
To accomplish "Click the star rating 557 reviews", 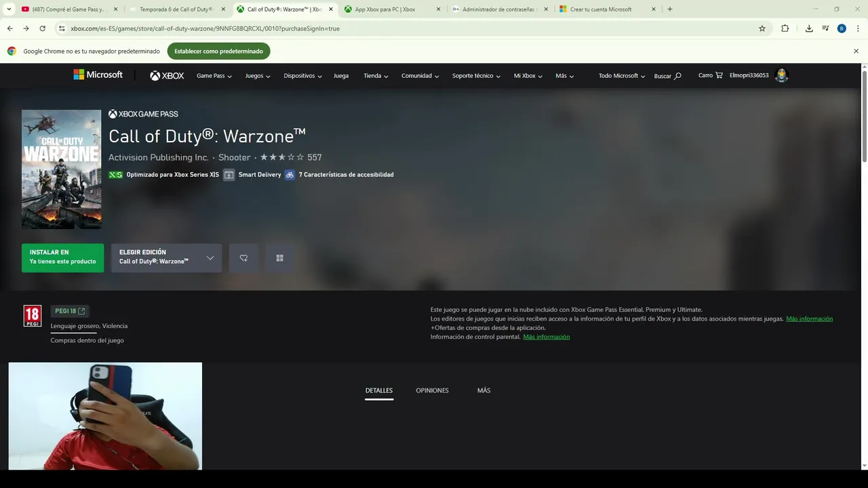I will point(291,157).
